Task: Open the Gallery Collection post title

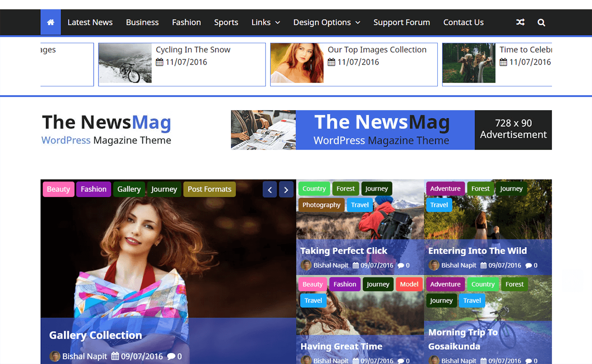Action: 96,335
